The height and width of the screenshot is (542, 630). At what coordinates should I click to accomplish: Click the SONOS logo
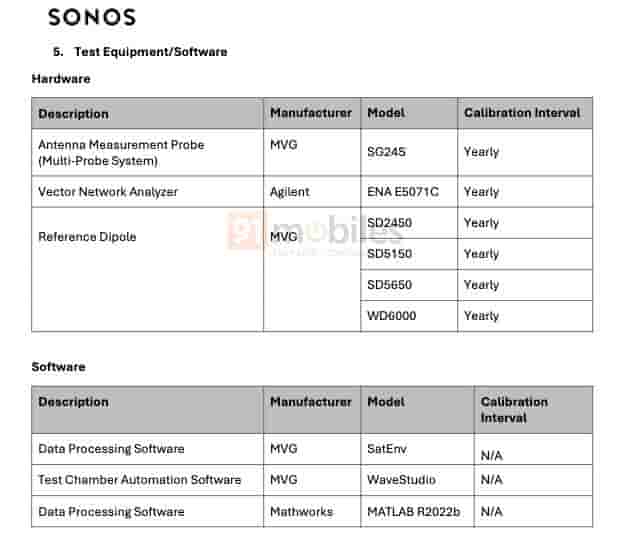pyautogui.click(x=92, y=17)
